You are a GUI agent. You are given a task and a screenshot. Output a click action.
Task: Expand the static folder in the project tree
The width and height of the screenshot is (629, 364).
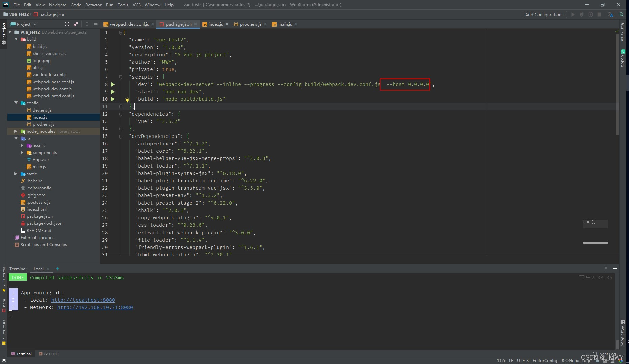[16, 174]
